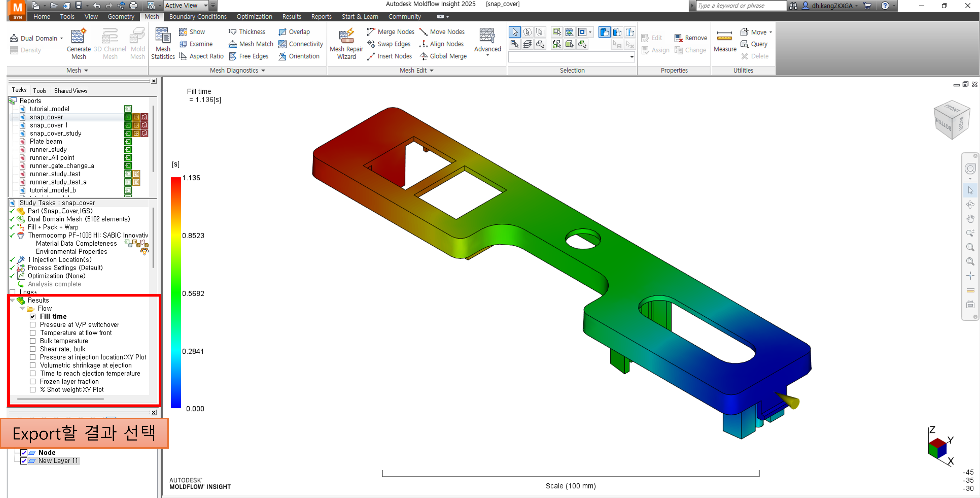This screenshot has height=498, width=980.
Task: Tick the Bulk temperature checkbox
Action: [33, 341]
